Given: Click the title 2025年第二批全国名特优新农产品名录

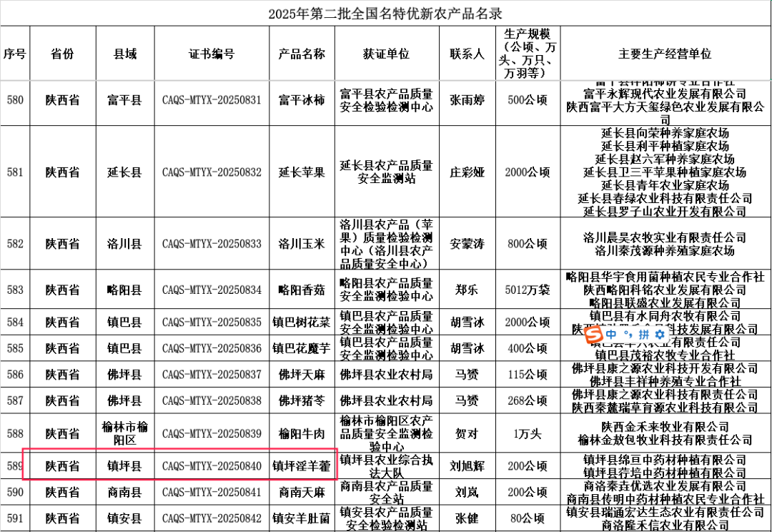Looking at the screenshot, I should click(385, 14).
